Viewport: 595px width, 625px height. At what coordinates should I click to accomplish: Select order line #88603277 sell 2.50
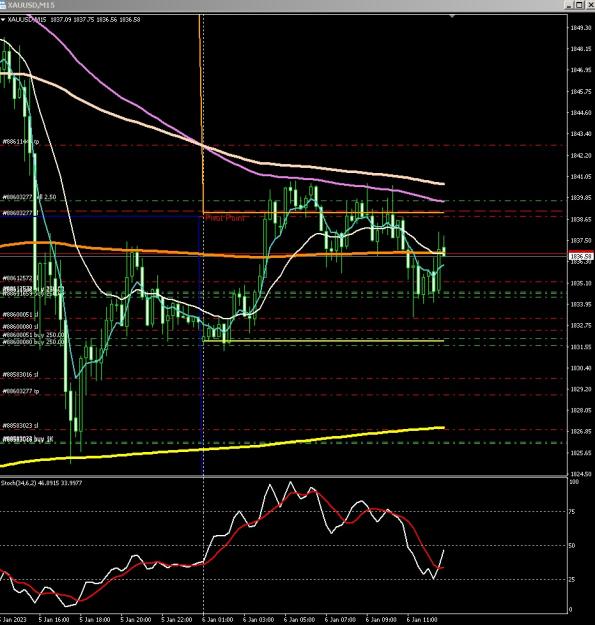(x=29, y=197)
